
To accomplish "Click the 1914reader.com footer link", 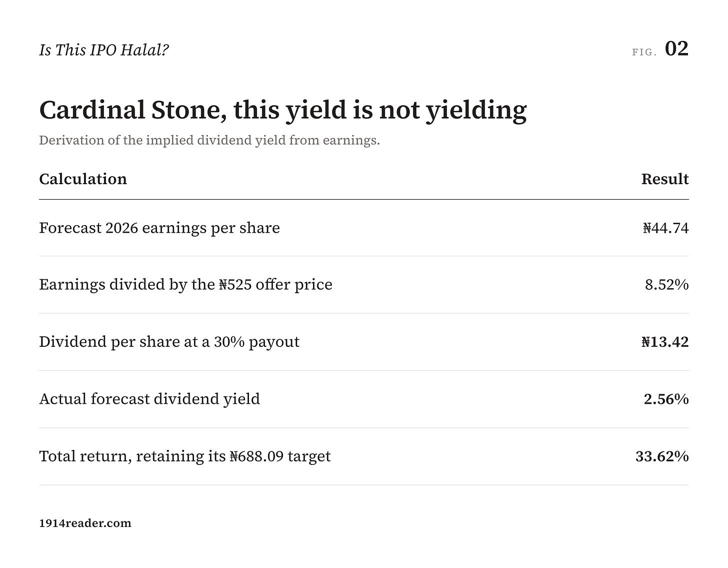I will pyautogui.click(x=85, y=523).
